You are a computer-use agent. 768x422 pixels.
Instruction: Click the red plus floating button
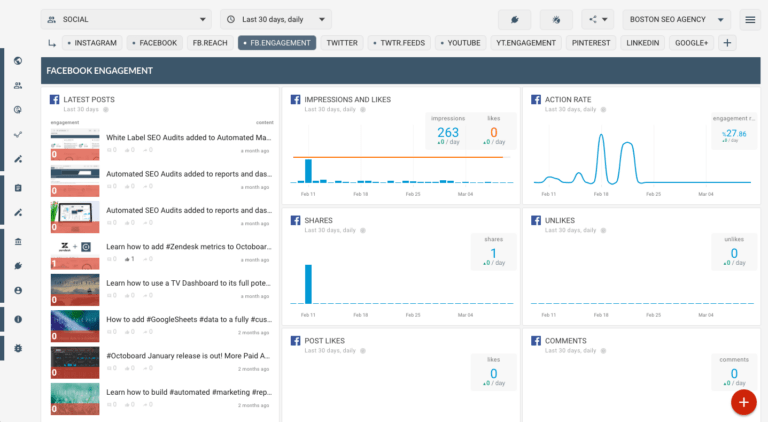pyautogui.click(x=744, y=402)
